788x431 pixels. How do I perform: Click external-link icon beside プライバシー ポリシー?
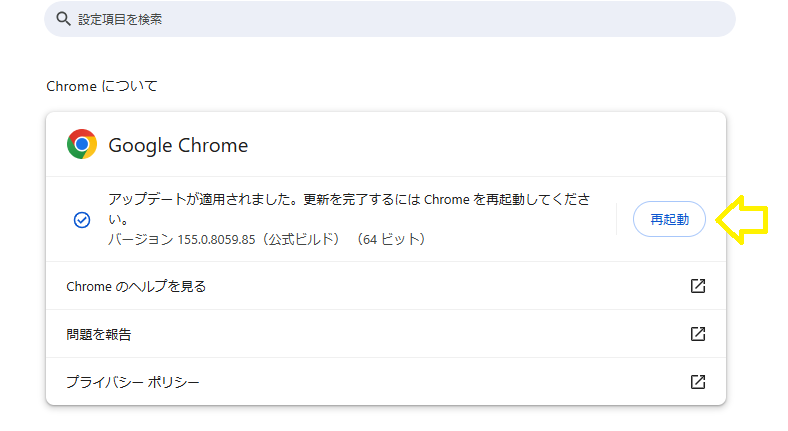(x=698, y=382)
